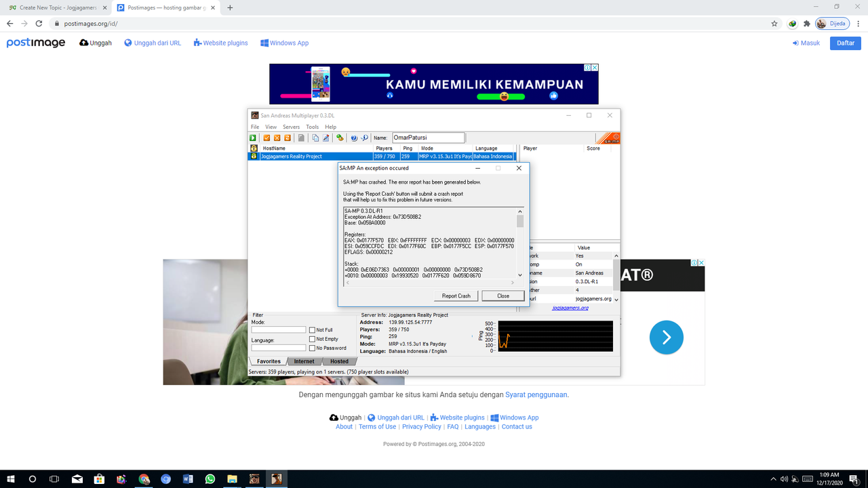Click the blue arrow circle in the right ad
This screenshot has height=488, width=868.
tap(666, 337)
